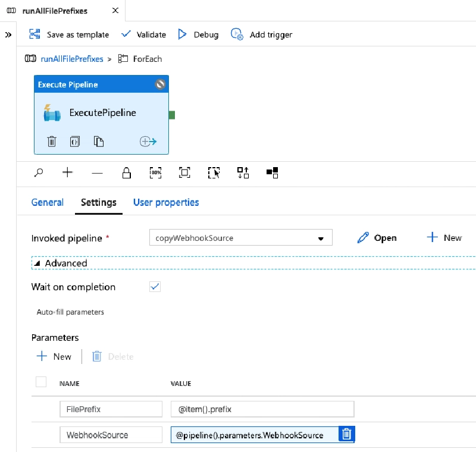Open the copyWebhookSource pipeline via Open link
Screen dimensions: 476x452
[379, 237]
